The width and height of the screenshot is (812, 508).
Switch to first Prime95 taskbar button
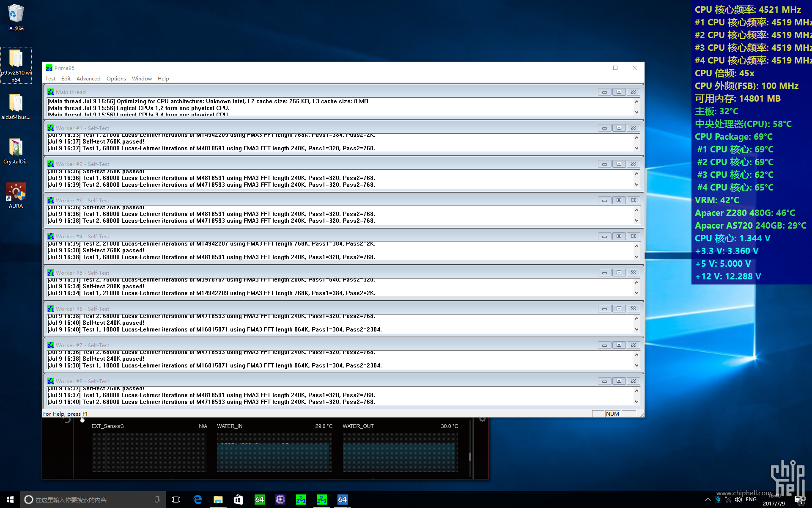[301, 500]
